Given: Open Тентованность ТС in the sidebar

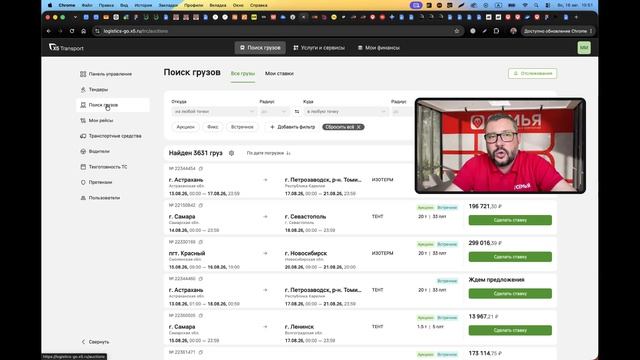Looking at the screenshot, I should point(104,167).
